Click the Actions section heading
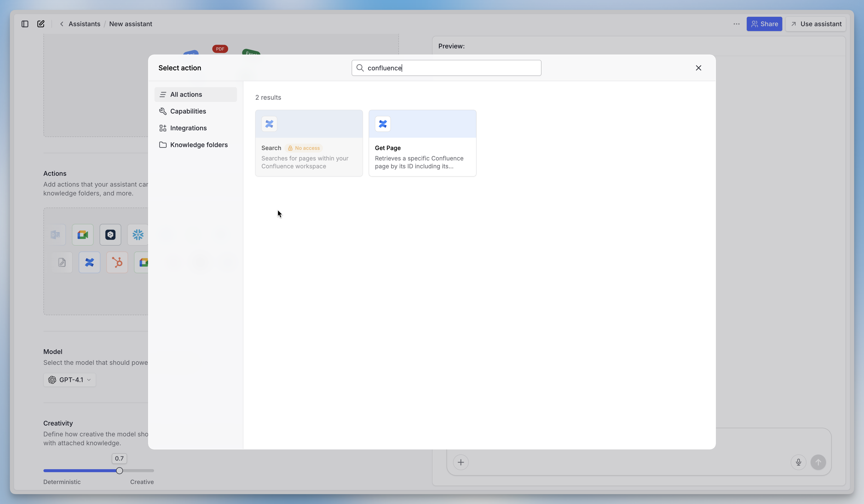864x504 pixels. [x=55, y=174]
